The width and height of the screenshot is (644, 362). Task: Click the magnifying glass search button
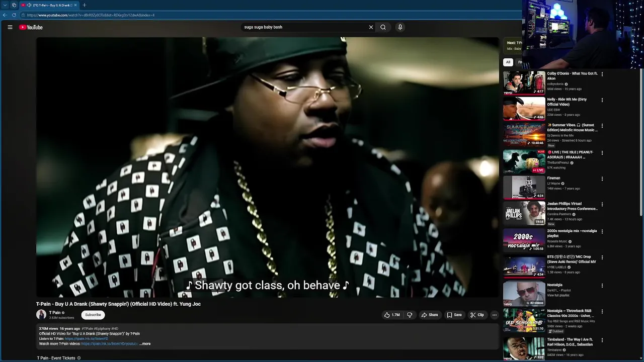383,27
